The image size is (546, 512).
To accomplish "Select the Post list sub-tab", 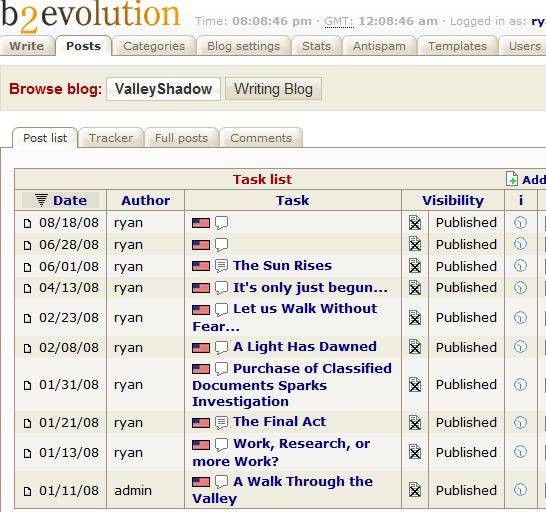I will [x=45, y=138].
